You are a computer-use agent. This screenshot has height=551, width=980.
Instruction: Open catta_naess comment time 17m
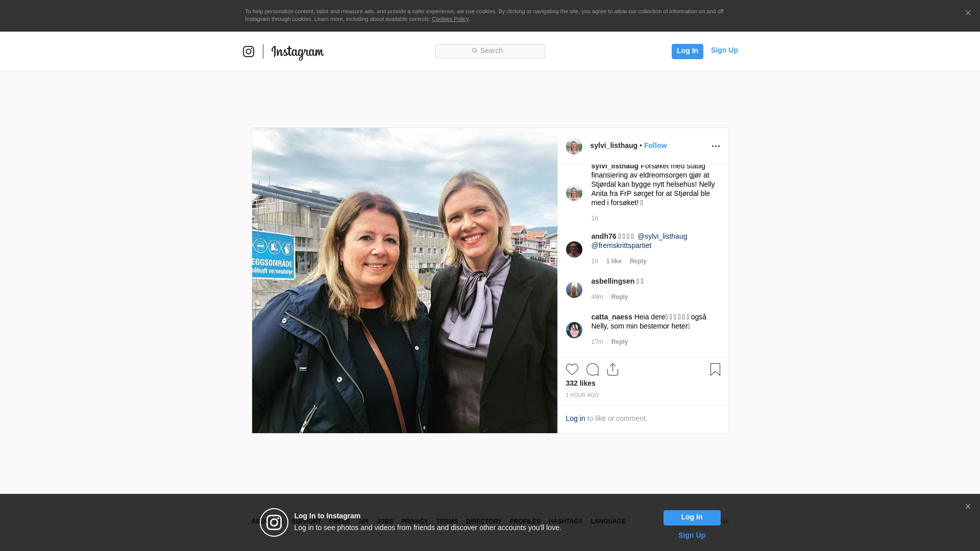(597, 342)
